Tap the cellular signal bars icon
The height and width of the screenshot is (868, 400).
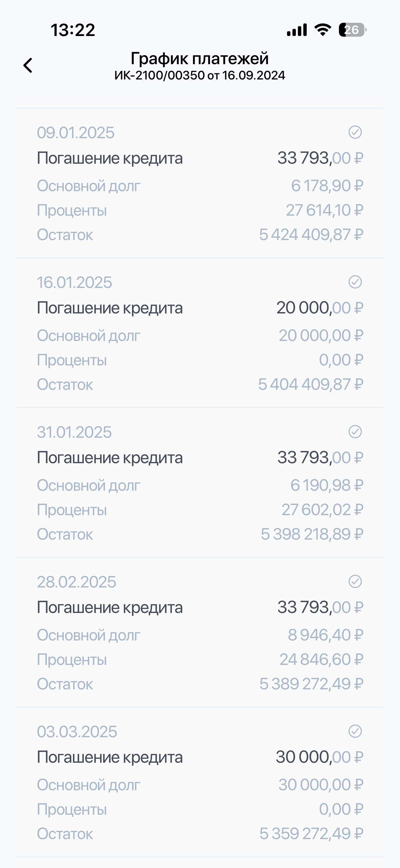point(297,30)
